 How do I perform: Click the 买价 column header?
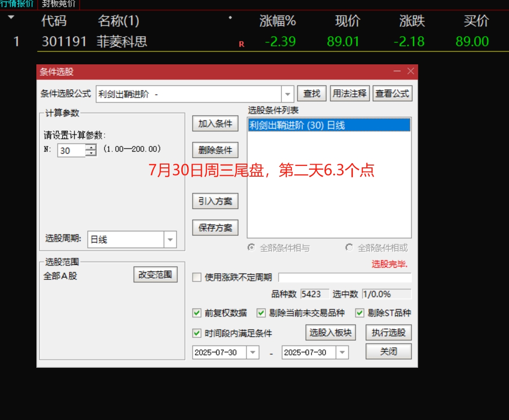click(476, 21)
